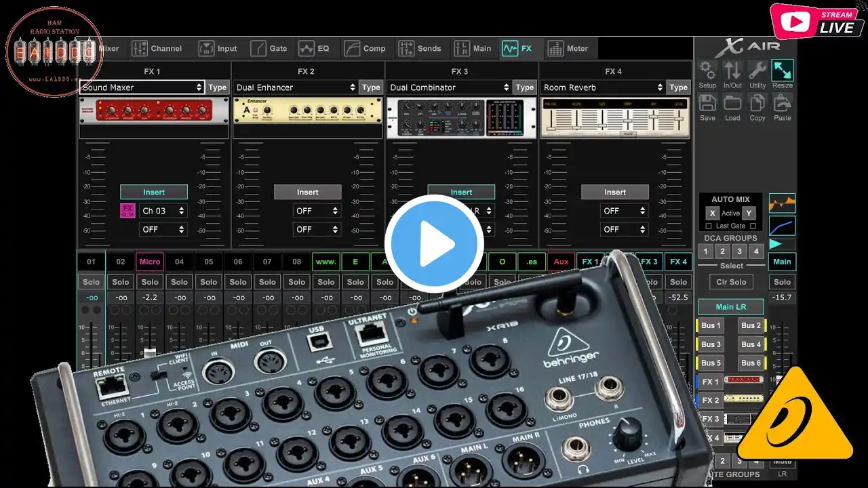Click the green triangle icon above Main
This screenshot has height=488, width=868.
[x=776, y=244]
